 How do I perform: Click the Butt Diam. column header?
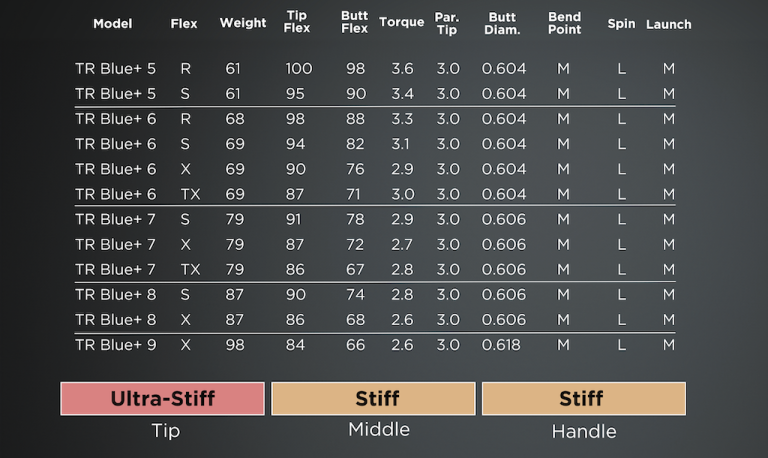pos(502,24)
